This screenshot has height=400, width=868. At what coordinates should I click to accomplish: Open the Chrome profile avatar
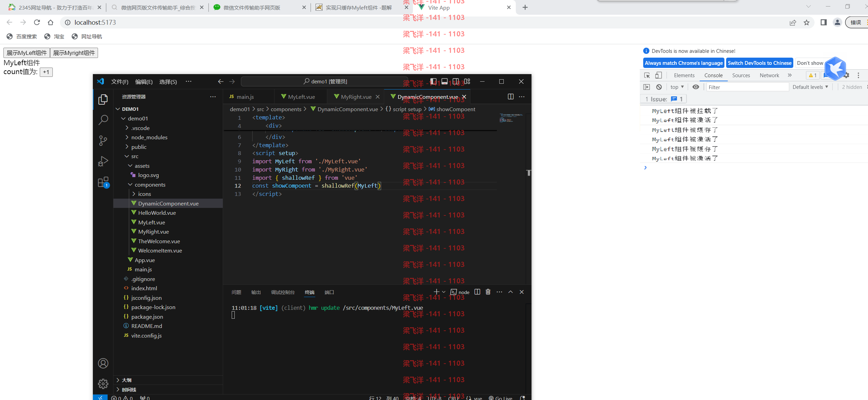[837, 22]
